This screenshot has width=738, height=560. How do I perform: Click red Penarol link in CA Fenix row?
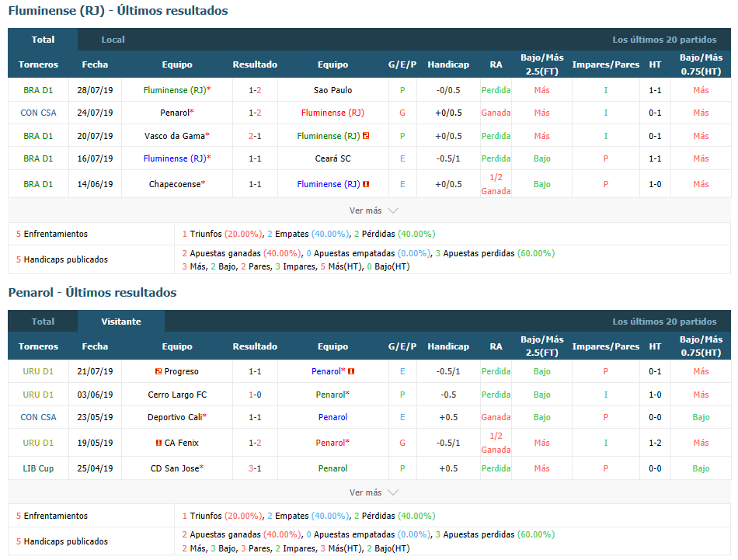coord(330,443)
